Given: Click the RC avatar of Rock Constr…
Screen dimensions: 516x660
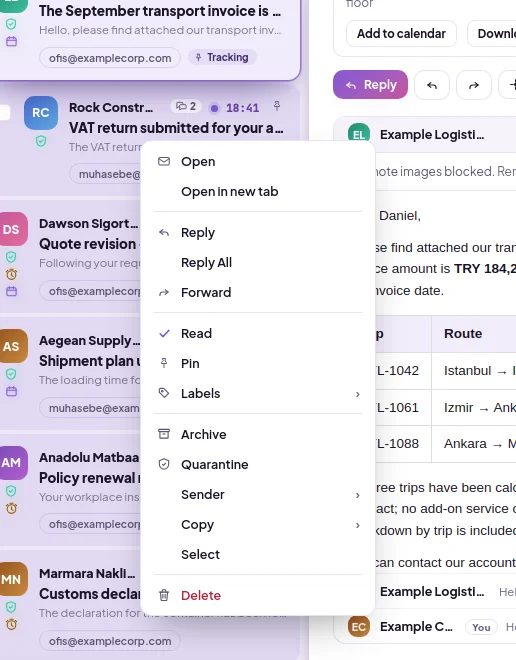Looking at the screenshot, I should click(41, 113).
